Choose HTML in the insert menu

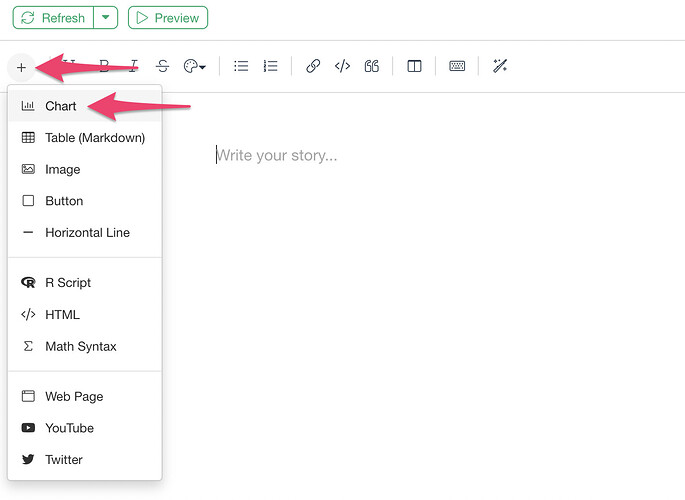click(85, 315)
